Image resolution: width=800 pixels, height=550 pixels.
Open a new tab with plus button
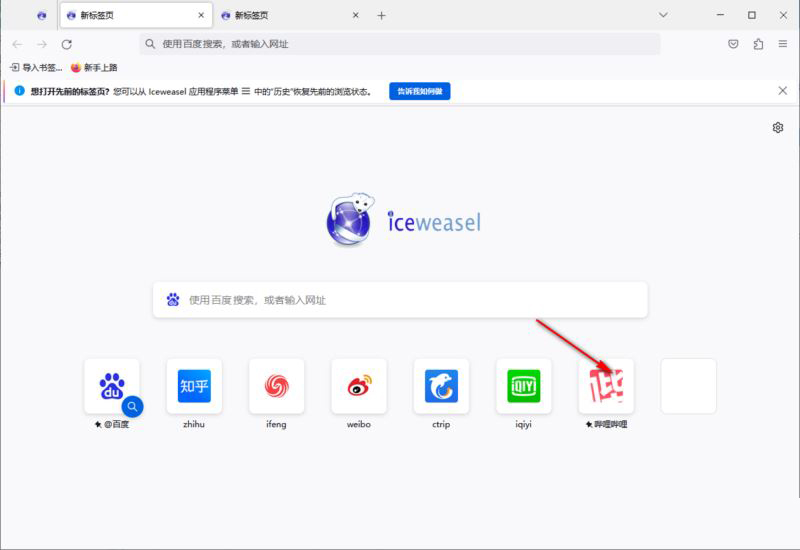click(x=381, y=15)
